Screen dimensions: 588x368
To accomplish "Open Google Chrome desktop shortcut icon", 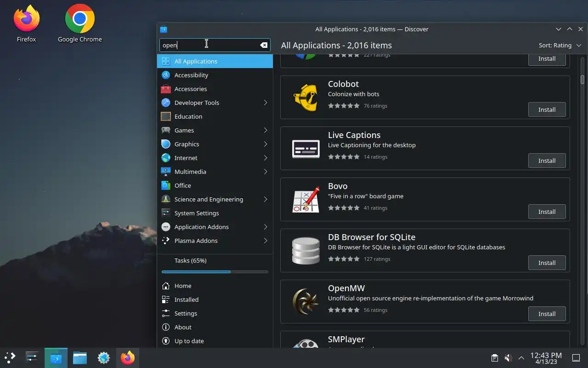I will [80, 19].
